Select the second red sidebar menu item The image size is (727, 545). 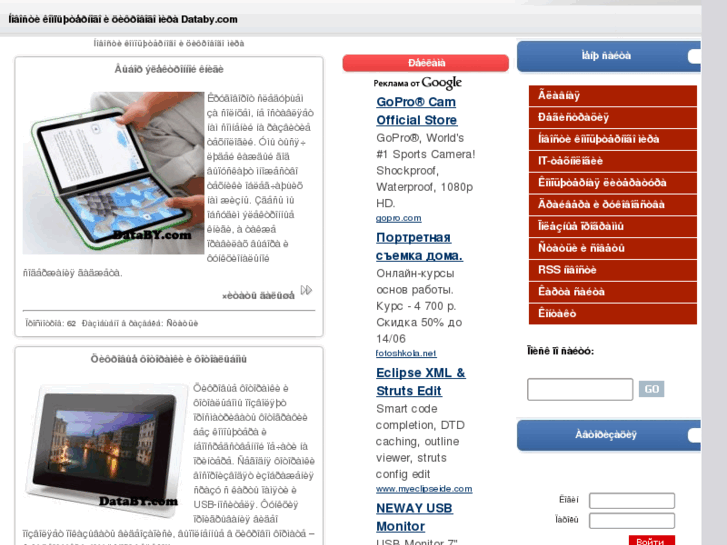(612, 117)
